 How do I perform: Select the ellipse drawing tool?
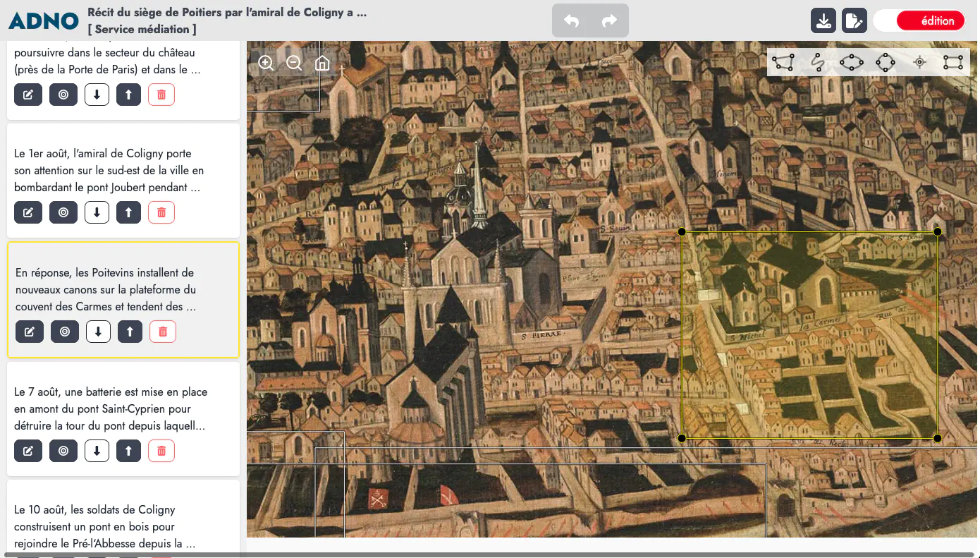point(852,63)
